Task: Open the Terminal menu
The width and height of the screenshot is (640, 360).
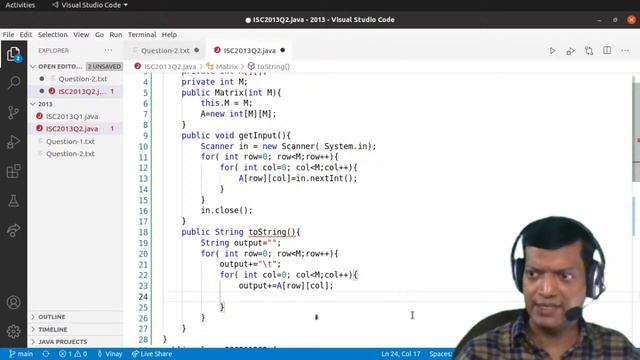Action: coord(142,35)
